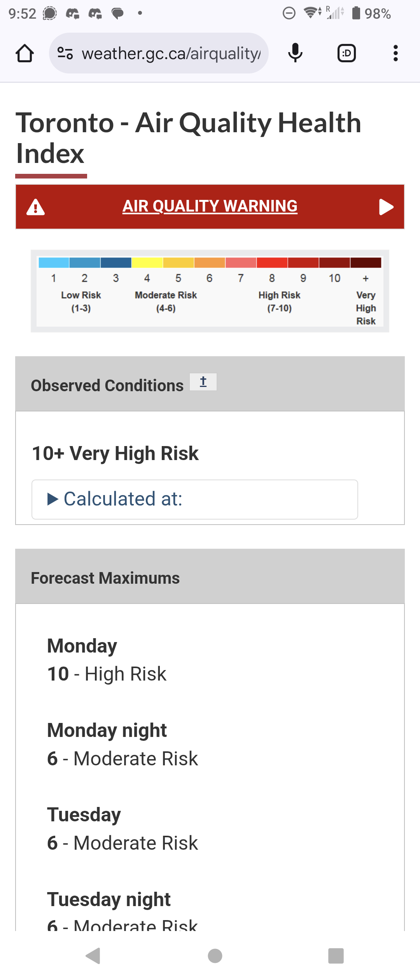Tap the warning triangle icon in banner
The width and height of the screenshot is (420, 980).
[x=35, y=207]
